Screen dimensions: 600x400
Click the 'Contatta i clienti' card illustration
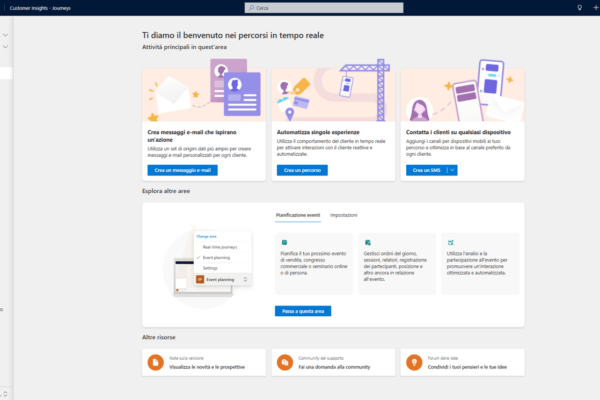(x=463, y=90)
